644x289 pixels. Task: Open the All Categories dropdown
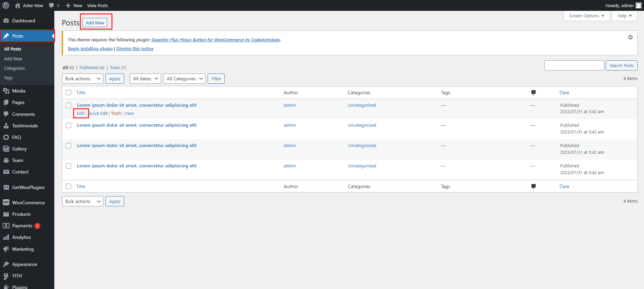[x=185, y=79]
